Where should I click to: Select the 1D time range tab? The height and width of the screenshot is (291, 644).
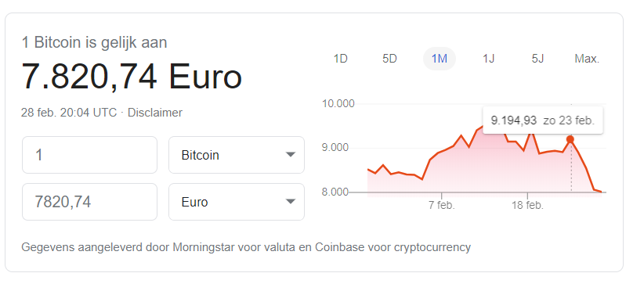click(341, 59)
